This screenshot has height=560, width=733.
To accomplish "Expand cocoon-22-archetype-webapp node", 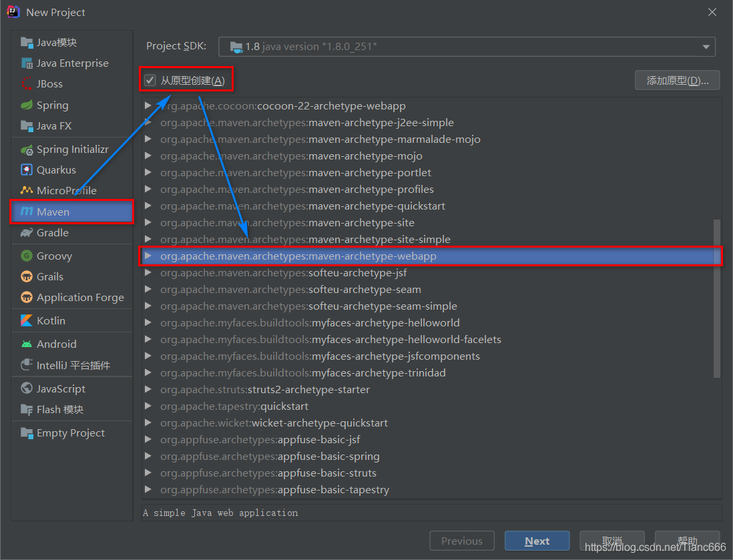I will click(148, 105).
